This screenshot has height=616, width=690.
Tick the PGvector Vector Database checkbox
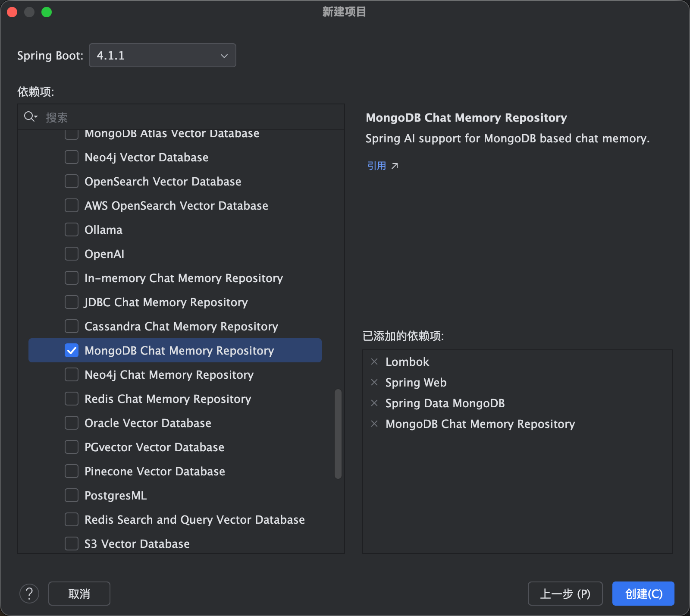point(72,447)
